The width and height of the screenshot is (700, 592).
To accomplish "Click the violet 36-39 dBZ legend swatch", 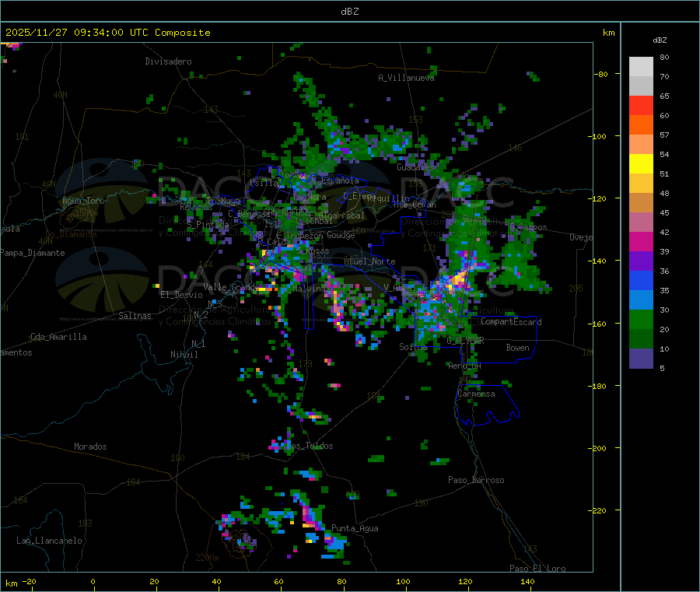I will (x=641, y=261).
